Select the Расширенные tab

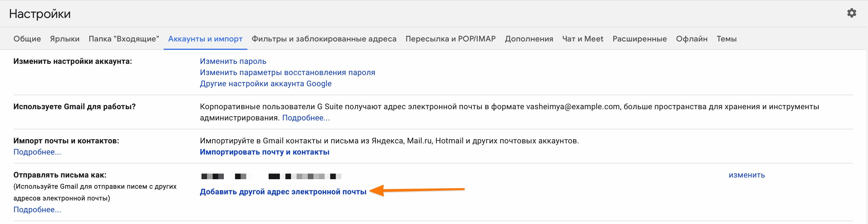639,39
